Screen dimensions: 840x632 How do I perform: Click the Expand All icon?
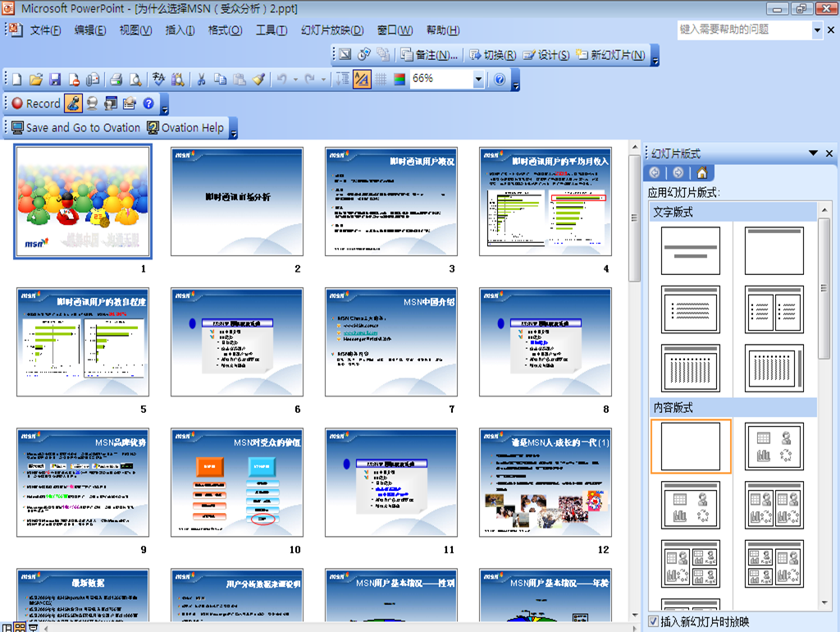click(x=342, y=80)
